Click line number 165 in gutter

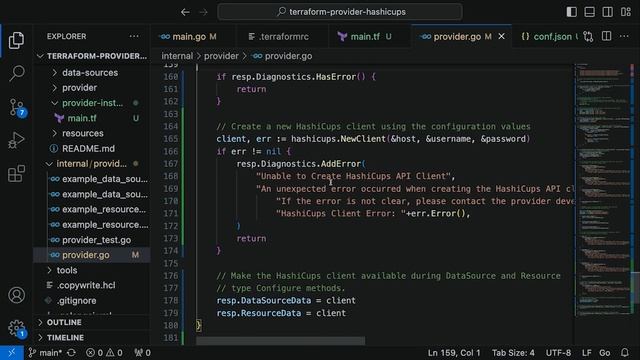(x=171, y=139)
